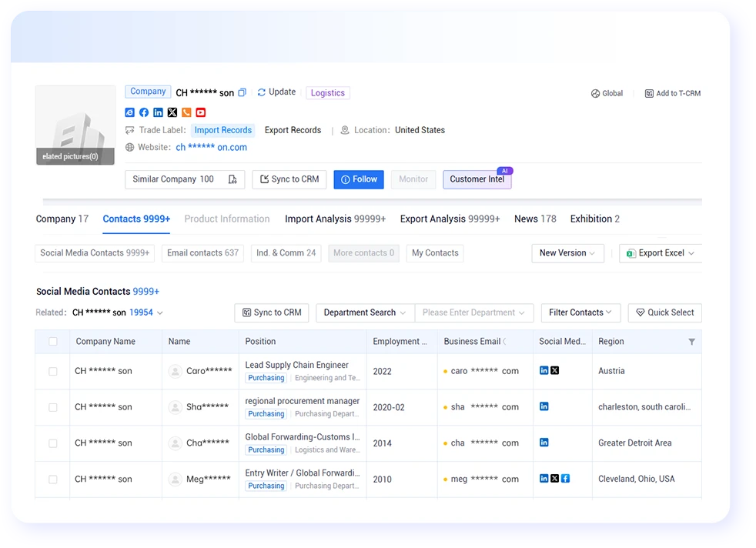Click the Import Records trade label
The height and width of the screenshot is (548, 756).
point(222,130)
